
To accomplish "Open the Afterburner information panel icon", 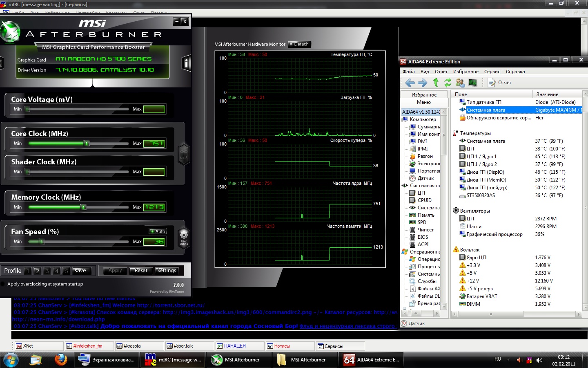I will pyautogui.click(x=186, y=63).
